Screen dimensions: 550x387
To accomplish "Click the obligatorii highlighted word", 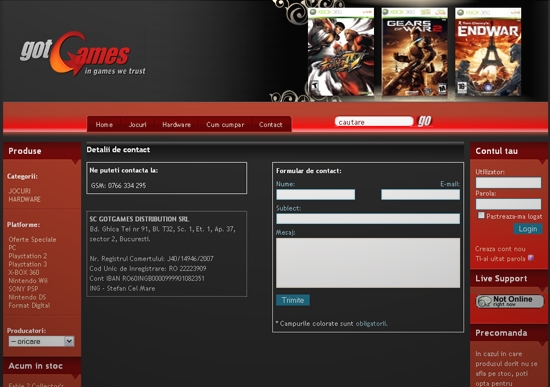I will (371, 323).
